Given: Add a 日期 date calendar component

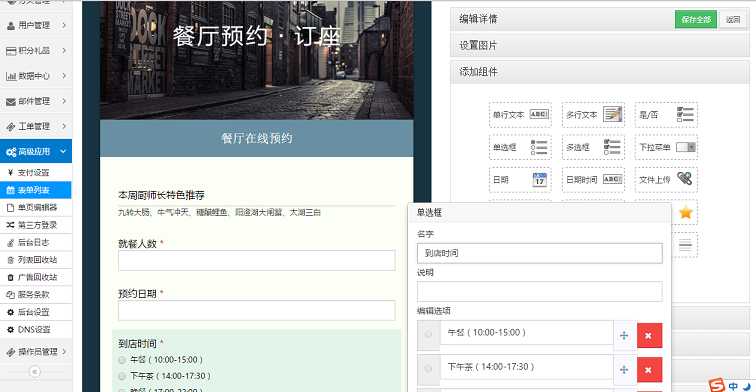Looking at the screenshot, I should [520, 179].
